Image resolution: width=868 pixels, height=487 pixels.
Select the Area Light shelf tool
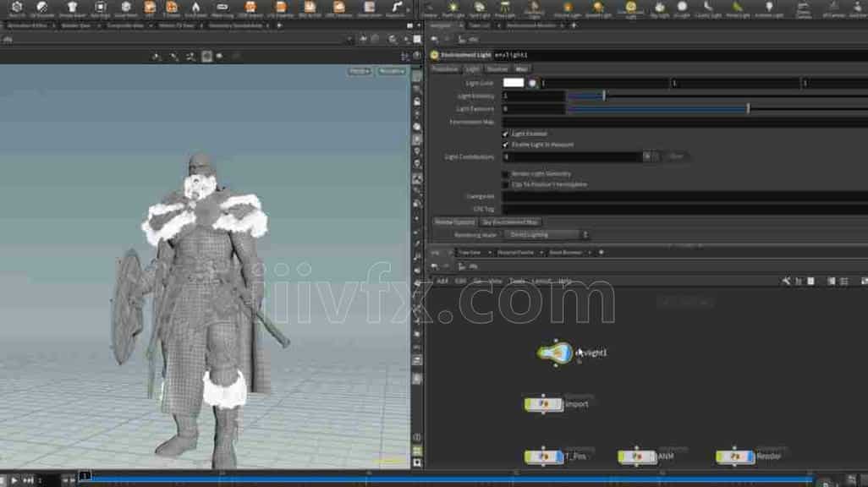click(x=504, y=8)
